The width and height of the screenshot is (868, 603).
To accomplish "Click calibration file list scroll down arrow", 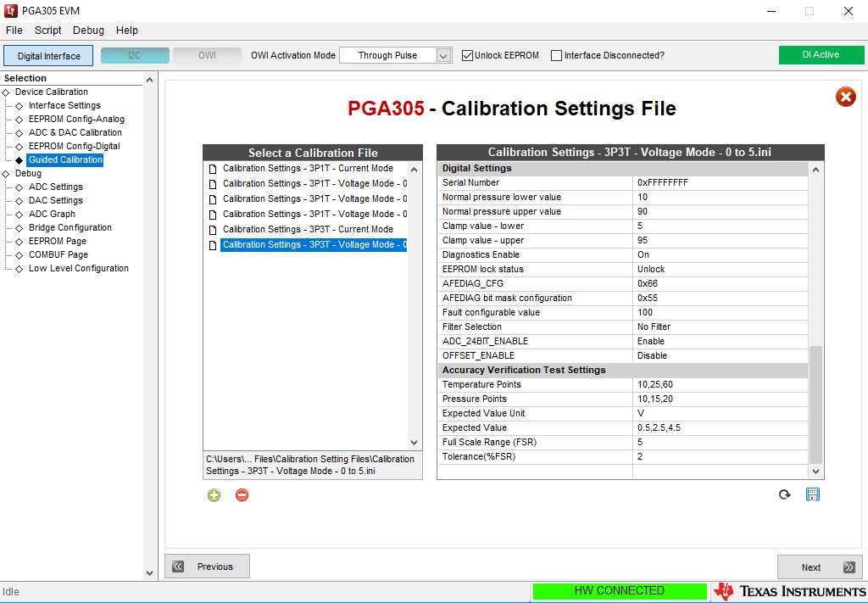I will pos(414,442).
